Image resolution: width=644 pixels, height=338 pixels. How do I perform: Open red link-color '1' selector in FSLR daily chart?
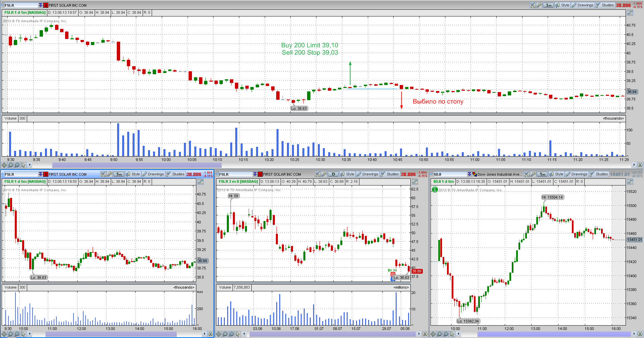(x=260, y=174)
